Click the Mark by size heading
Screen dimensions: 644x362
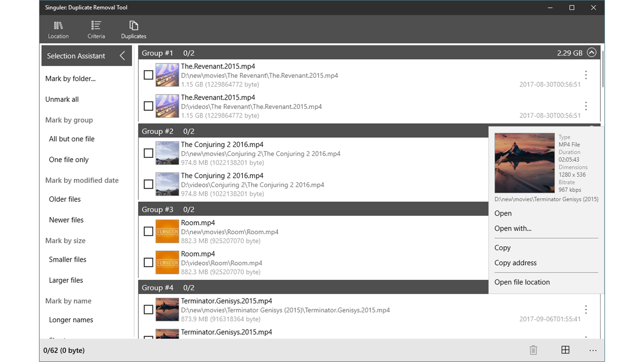pyautogui.click(x=65, y=240)
